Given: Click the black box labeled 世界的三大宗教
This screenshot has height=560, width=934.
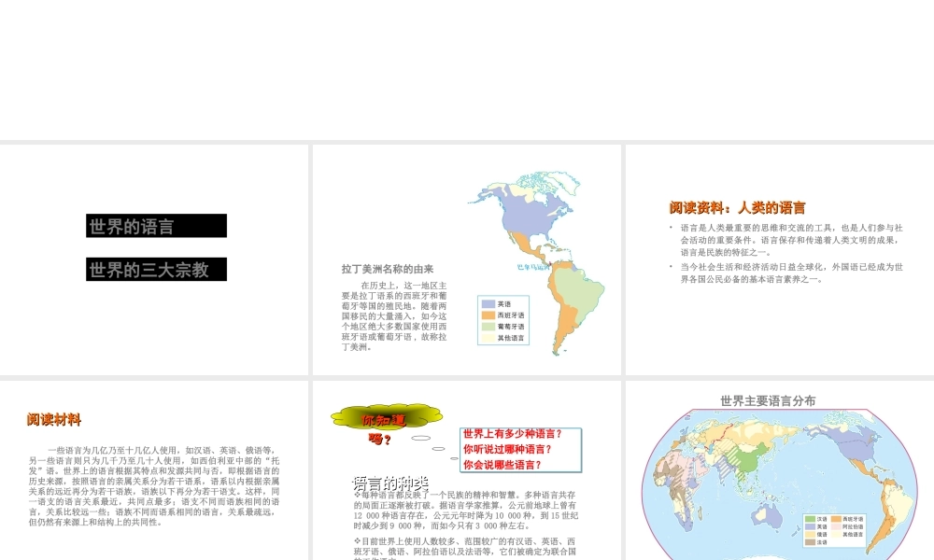Looking at the screenshot, I should [156, 269].
